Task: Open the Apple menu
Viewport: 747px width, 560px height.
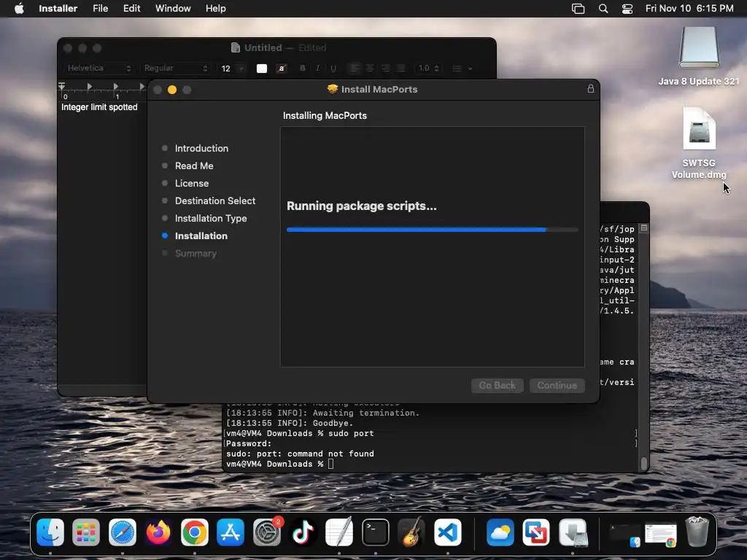Action: (19, 9)
